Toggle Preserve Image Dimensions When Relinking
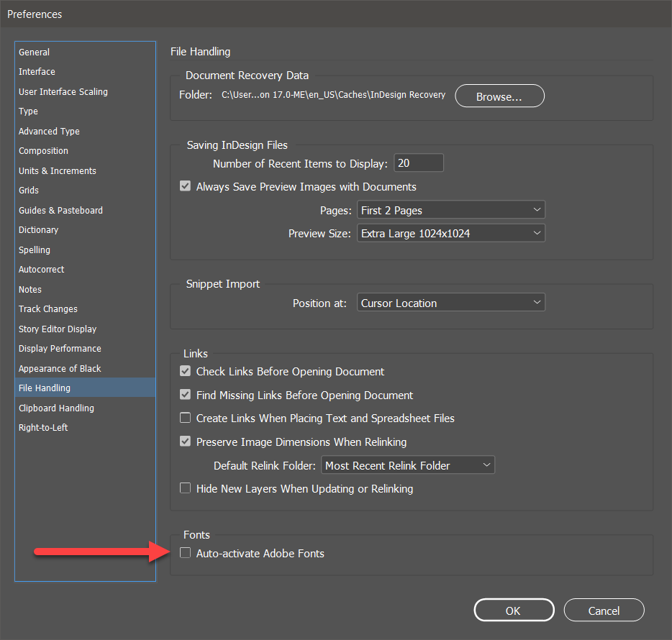 click(185, 442)
